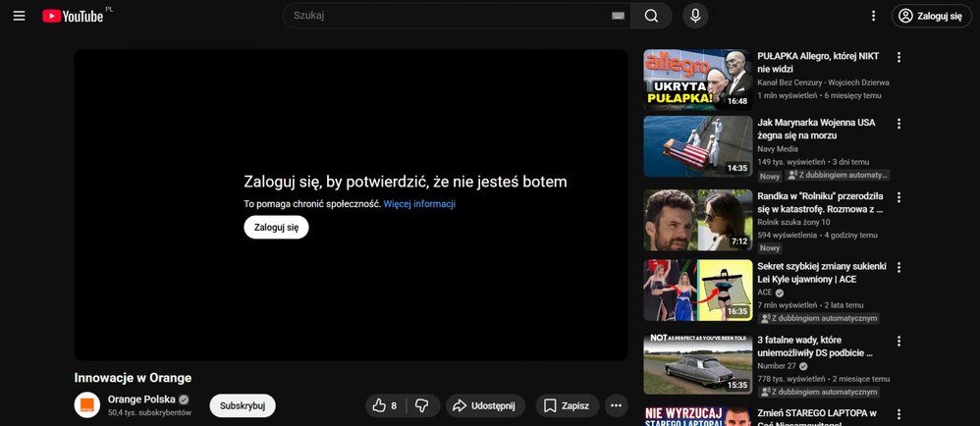980x426 pixels.
Task: Save the video with Zapisz
Action: click(x=567, y=406)
